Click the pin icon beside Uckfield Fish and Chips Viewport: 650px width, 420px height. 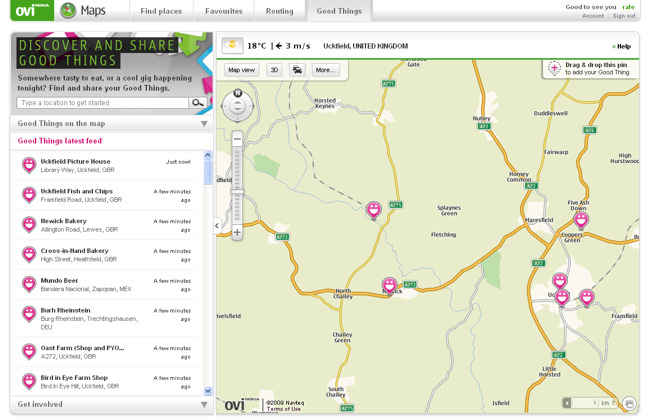pos(29,195)
